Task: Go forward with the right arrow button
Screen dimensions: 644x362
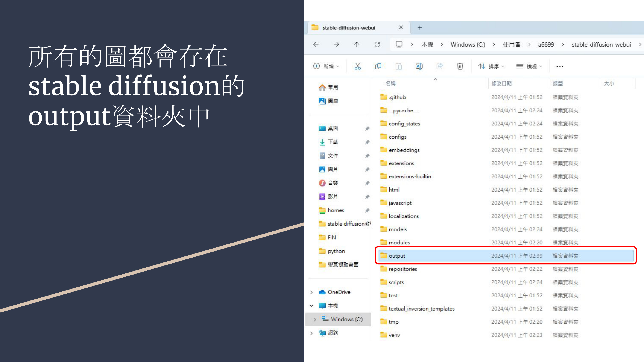Action: (x=337, y=44)
